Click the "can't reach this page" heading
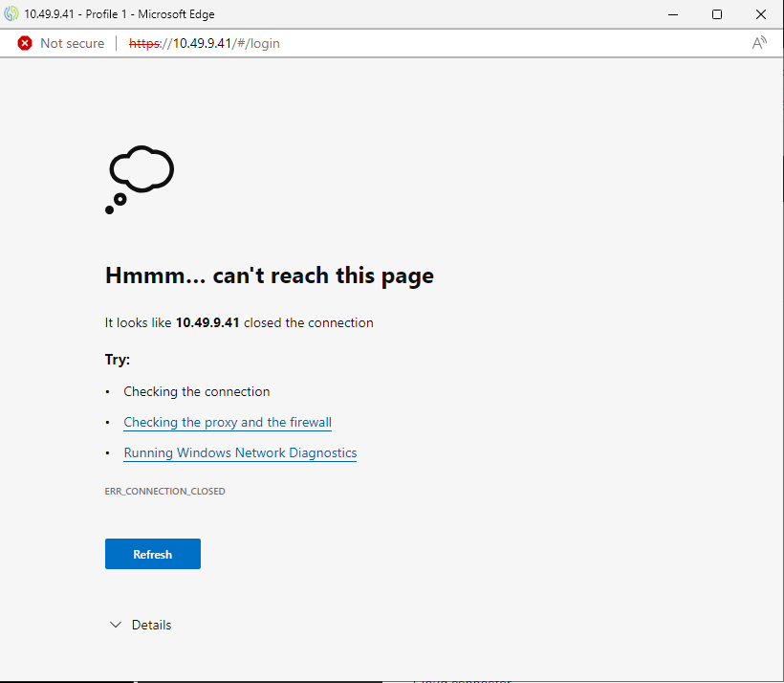Screen dimensions: 784x683 [x=269, y=275]
